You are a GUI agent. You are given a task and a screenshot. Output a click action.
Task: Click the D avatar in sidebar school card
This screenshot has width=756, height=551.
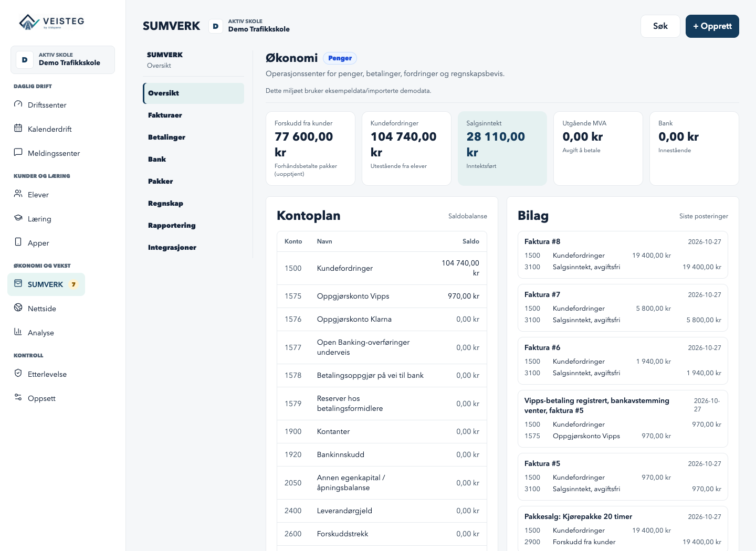pos(25,60)
